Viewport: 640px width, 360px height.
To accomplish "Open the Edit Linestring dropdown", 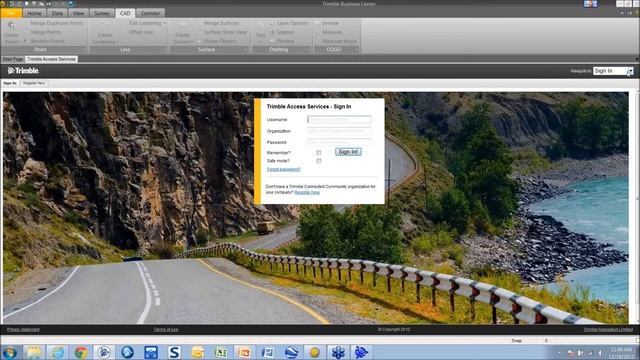I will (x=147, y=23).
